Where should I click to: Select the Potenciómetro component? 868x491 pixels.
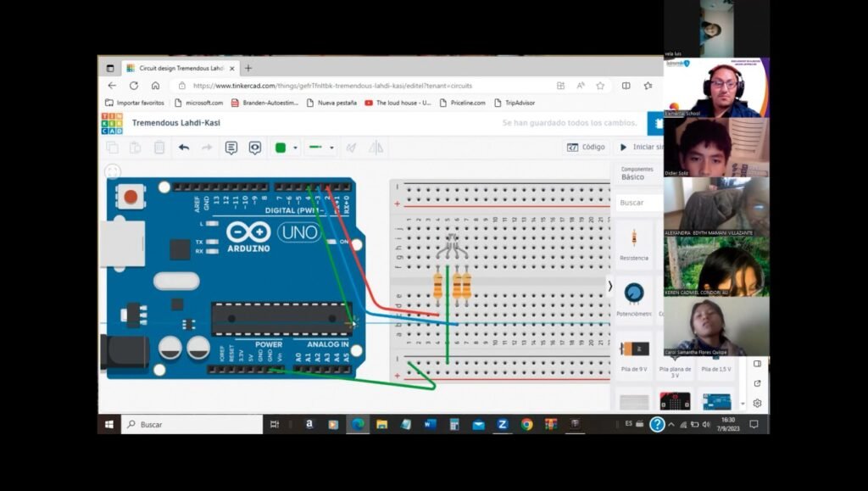(634, 299)
